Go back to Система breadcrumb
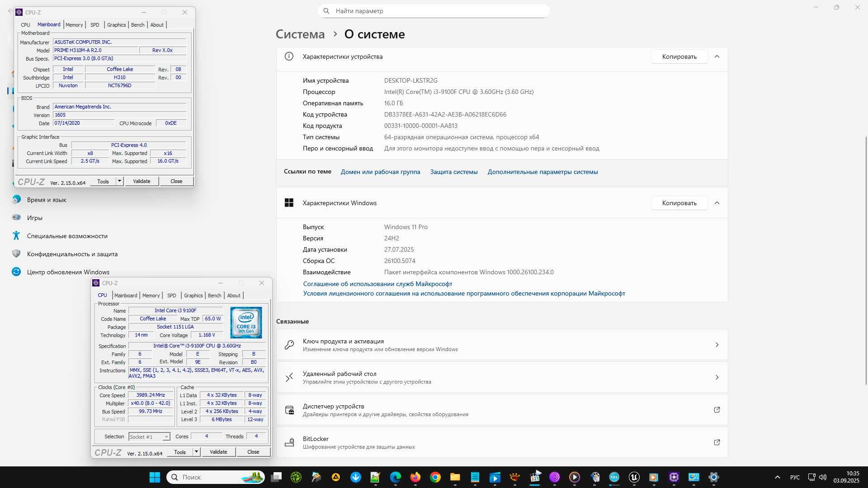Image resolution: width=868 pixels, height=488 pixels. click(x=300, y=34)
